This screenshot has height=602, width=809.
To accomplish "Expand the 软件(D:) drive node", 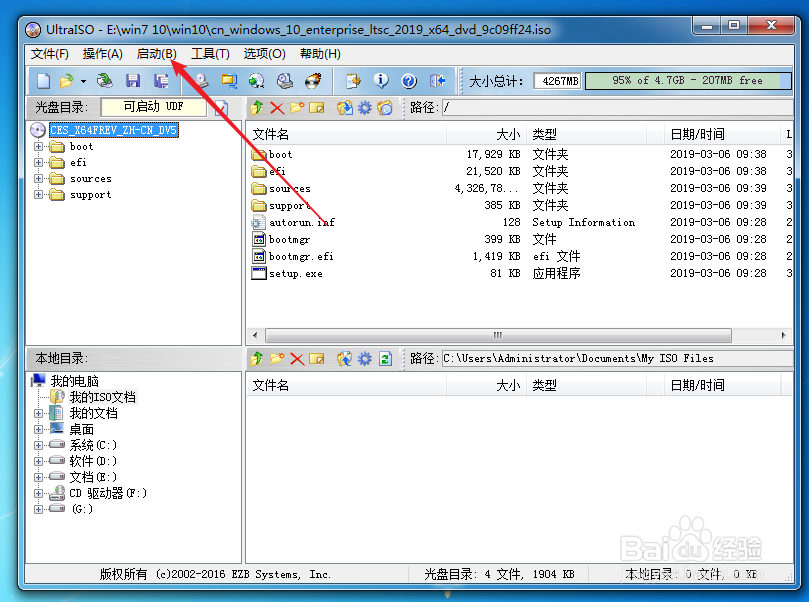I will coord(39,461).
